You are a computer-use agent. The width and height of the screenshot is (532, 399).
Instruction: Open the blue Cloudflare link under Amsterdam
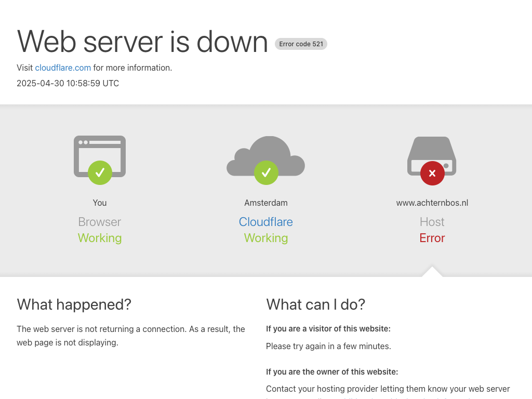(x=266, y=222)
